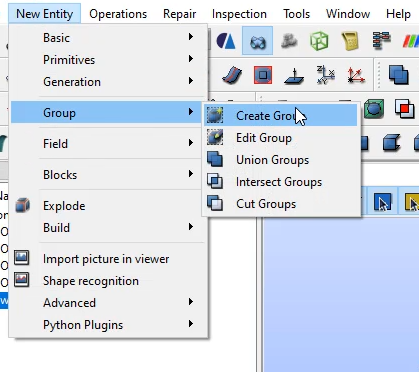Select Import picture in viewer

pyautogui.click(x=108, y=259)
